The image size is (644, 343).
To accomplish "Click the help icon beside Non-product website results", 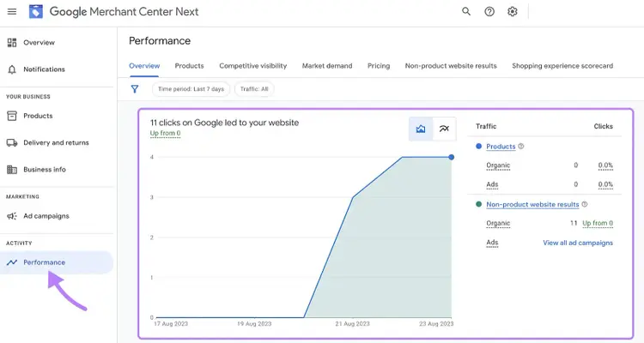I will click(x=585, y=204).
